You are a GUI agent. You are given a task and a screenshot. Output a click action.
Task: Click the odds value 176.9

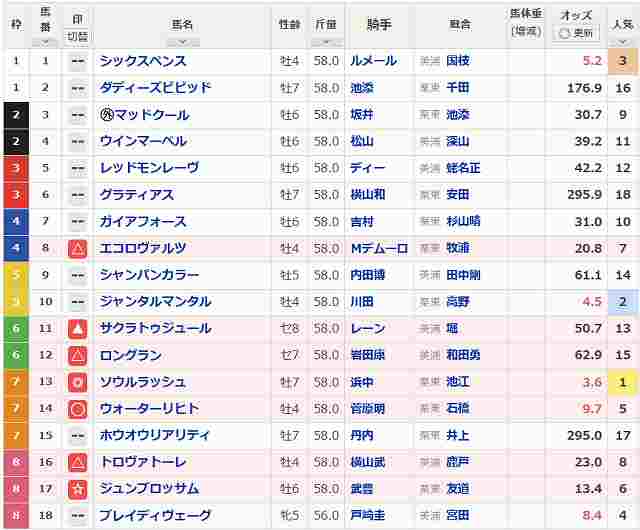click(584, 88)
